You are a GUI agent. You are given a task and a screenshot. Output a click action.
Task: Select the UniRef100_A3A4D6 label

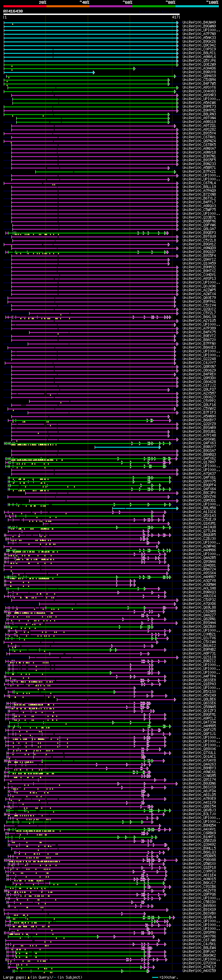click(199, 68)
